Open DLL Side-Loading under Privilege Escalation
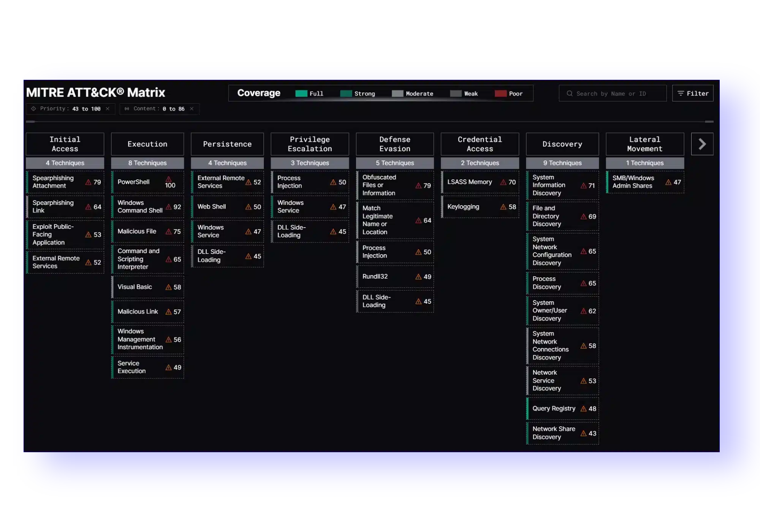The height and width of the screenshot is (532, 760). 310,231
